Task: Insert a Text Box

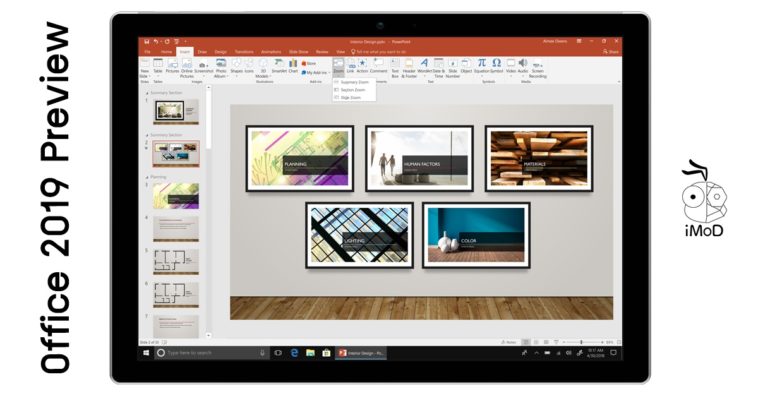Action: coord(395,69)
